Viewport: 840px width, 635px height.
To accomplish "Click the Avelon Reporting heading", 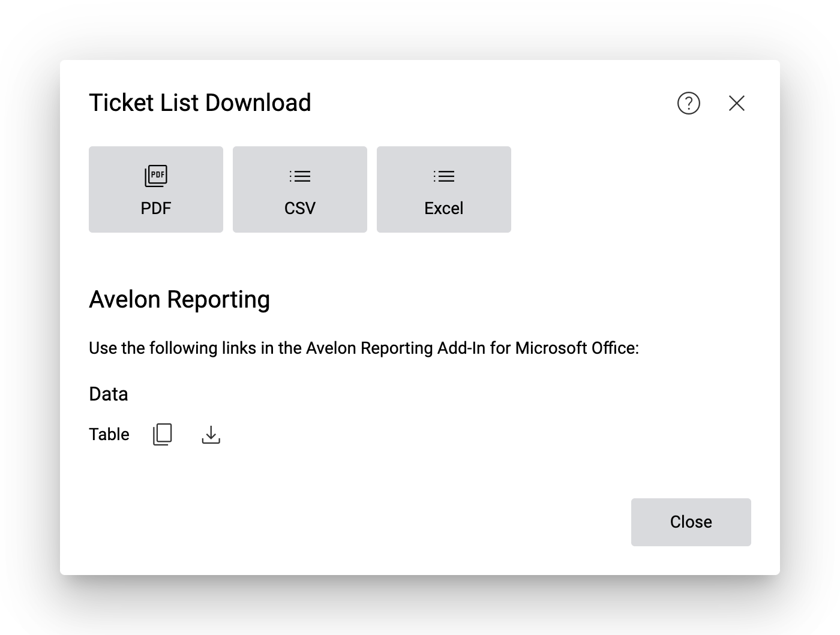I will point(179,299).
